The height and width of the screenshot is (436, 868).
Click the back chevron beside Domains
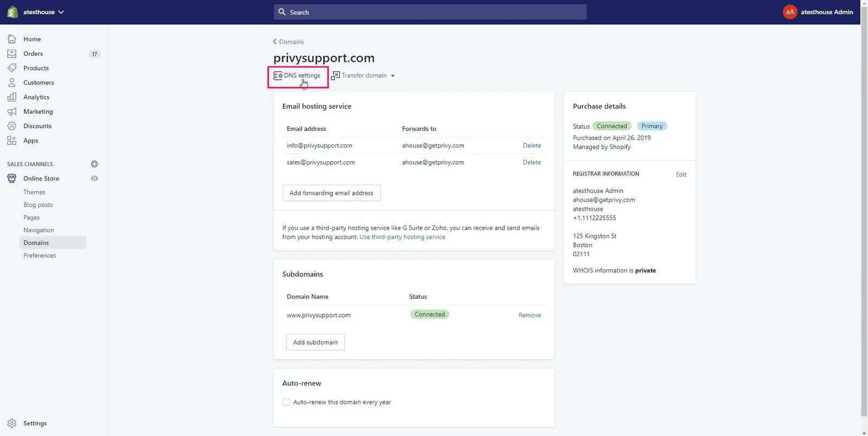coord(275,42)
